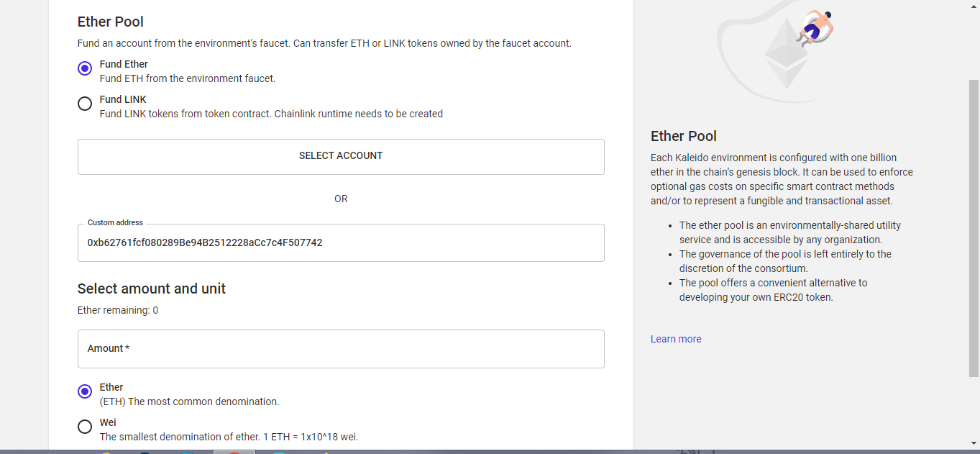Click the bullet mentioning your own ERC20 token
980x454 pixels.
coord(774,290)
